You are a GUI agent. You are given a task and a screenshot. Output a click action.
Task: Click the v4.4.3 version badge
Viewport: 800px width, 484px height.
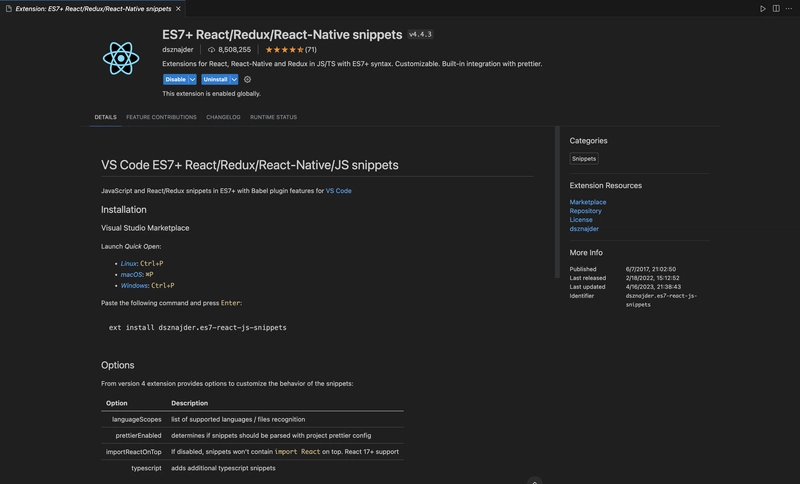coord(420,35)
